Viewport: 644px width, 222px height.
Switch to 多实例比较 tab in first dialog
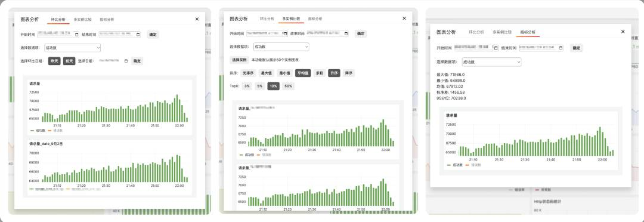coord(83,19)
